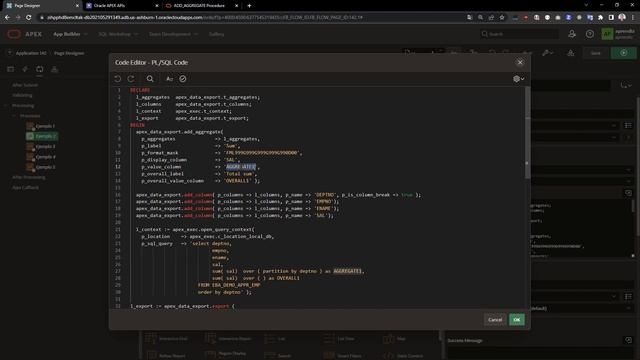Image resolution: width=640 pixels, height=360 pixels.
Task: Open the browser extensions puzzle icon
Action: pos(600,18)
